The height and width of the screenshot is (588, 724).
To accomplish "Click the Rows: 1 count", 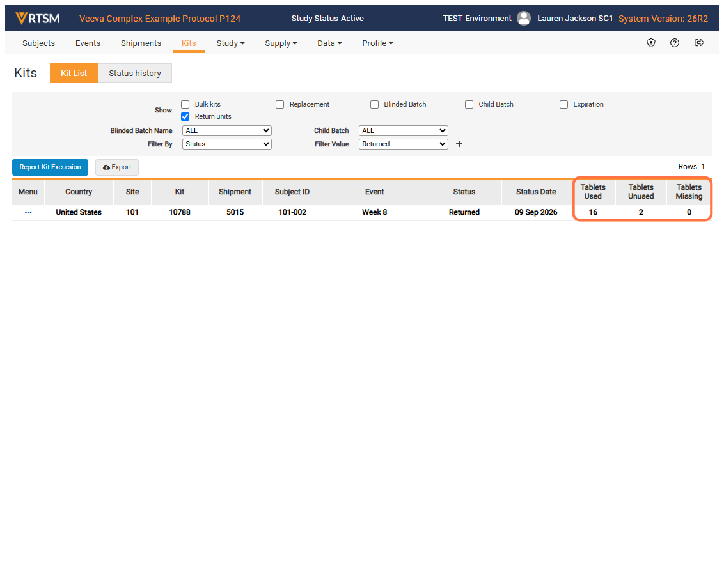I will 691,167.
